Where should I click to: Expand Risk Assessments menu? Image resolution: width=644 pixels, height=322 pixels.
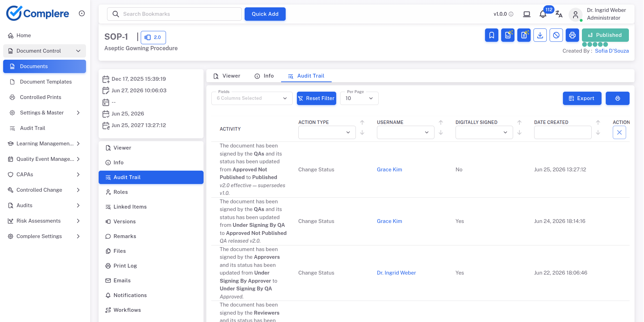point(45,221)
